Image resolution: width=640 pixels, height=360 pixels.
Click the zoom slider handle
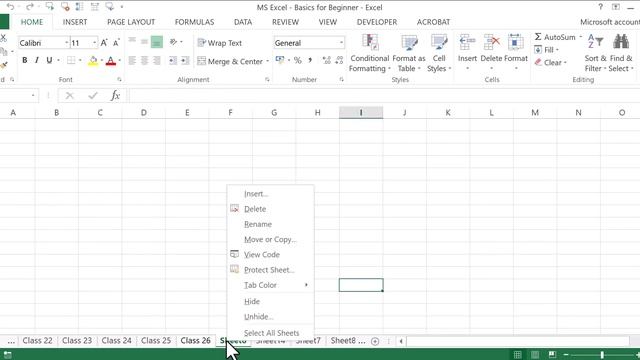coord(602,355)
